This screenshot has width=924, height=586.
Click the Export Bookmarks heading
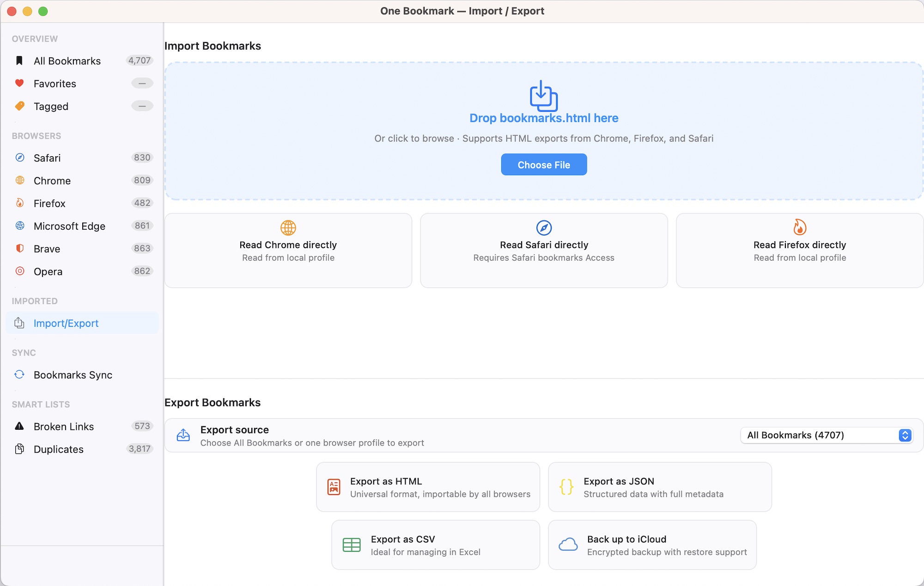(213, 403)
